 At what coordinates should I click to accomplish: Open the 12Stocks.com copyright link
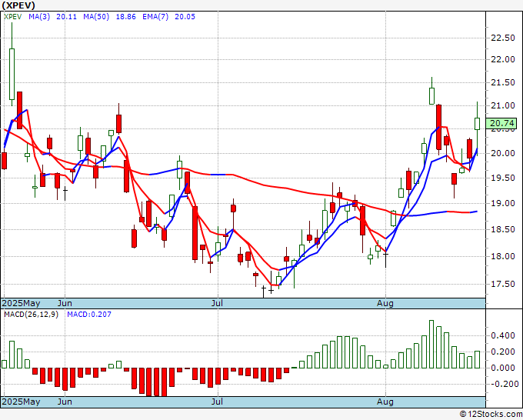pyautogui.click(x=491, y=415)
